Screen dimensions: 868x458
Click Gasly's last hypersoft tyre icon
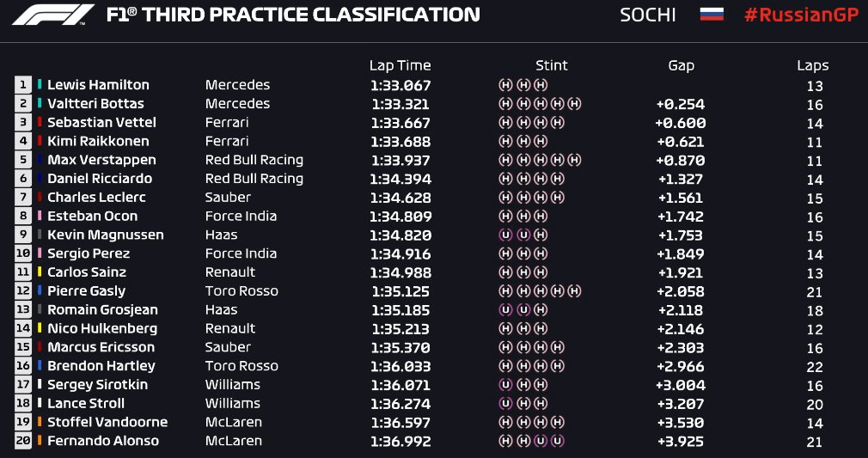(x=575, y=291)
